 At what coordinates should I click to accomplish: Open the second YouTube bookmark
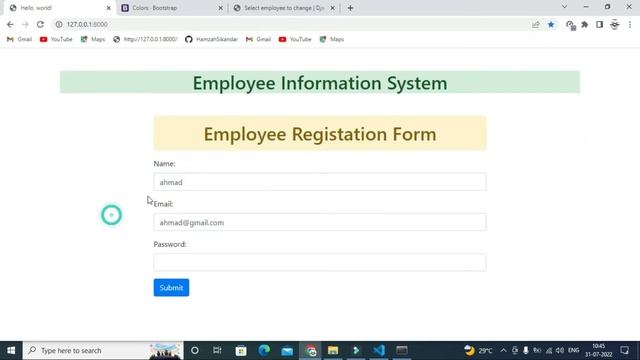[x=295, y=39]
